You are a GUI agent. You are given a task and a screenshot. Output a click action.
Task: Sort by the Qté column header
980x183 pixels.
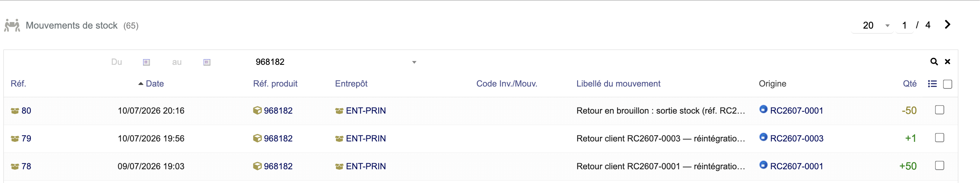pyautogui.click(x=910, y=84)
